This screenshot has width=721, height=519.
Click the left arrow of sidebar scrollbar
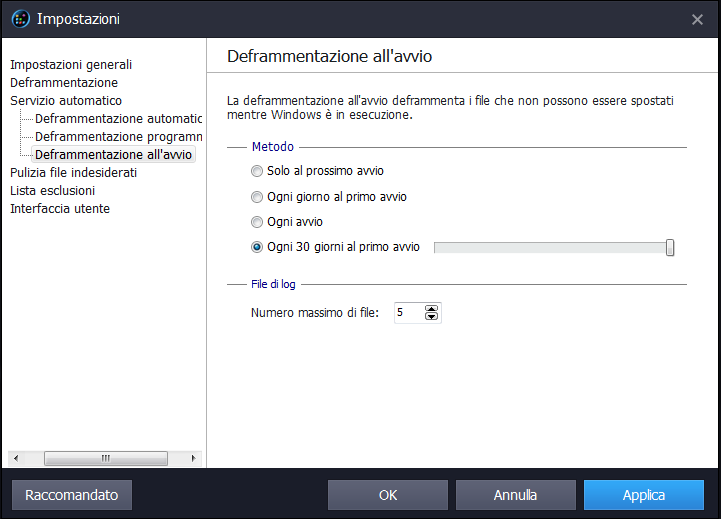tap(16, 458)
